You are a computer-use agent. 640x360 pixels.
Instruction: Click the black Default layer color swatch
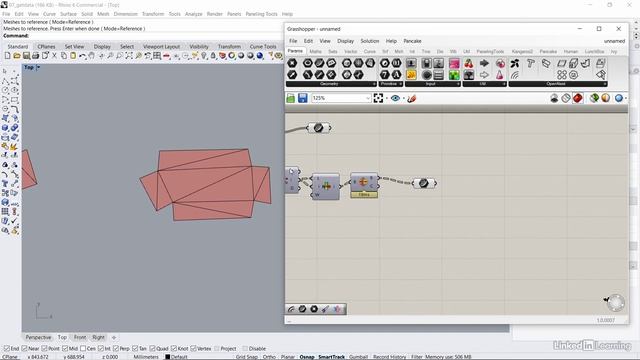167,357
